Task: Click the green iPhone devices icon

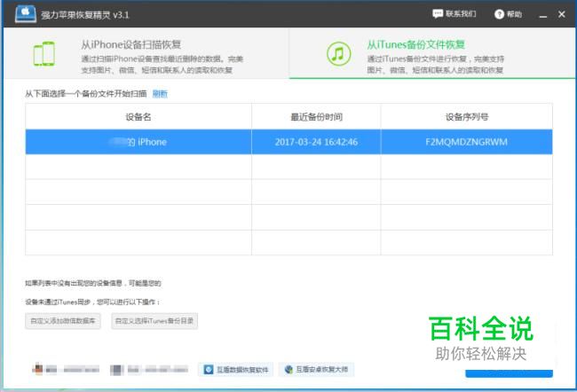Action: pyautogui.click(x=44, y=54)
